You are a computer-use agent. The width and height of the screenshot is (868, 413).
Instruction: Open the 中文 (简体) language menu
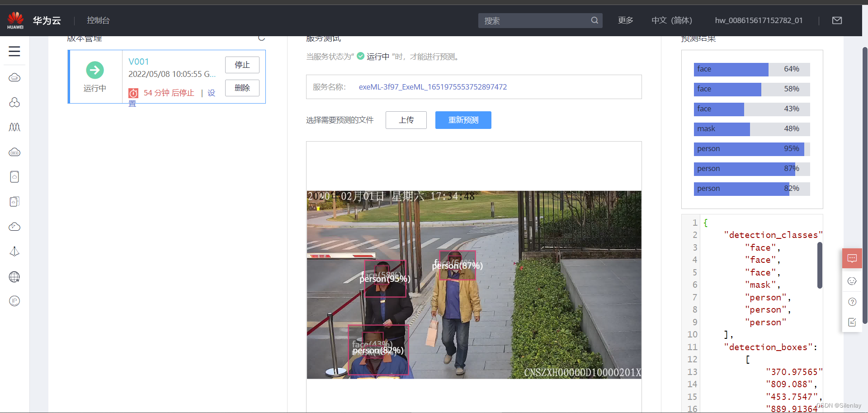pyautogui.click(x=672, y=20)
